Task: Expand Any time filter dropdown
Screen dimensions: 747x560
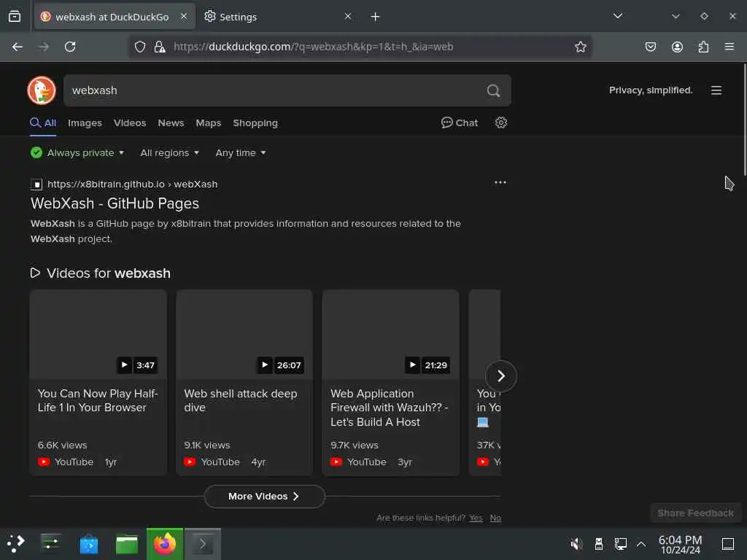Action: (241, 153)
